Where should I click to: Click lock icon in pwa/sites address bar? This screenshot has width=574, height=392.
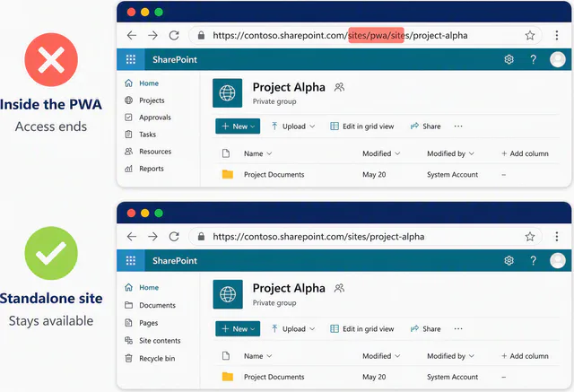201,36
